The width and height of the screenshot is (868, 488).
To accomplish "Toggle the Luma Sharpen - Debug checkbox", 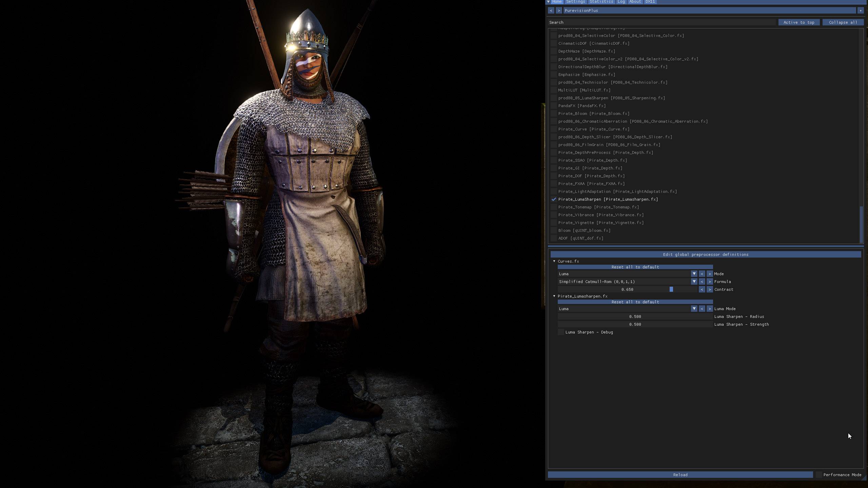I will point(561,332).
